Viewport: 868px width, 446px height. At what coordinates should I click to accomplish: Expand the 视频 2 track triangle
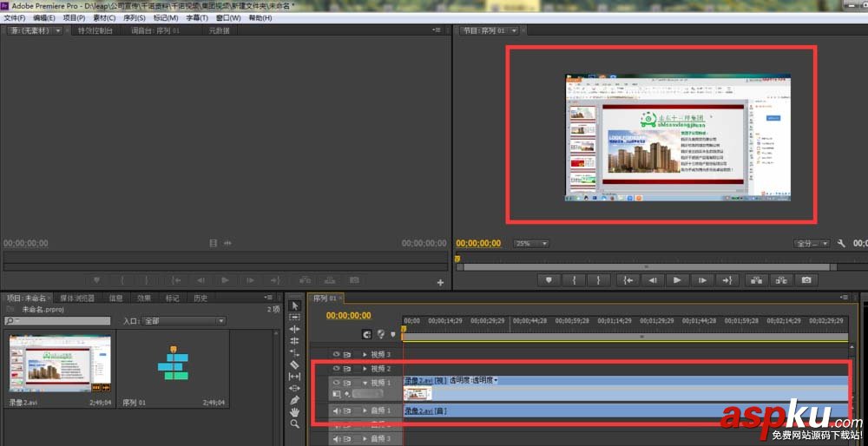pos(365,369)
